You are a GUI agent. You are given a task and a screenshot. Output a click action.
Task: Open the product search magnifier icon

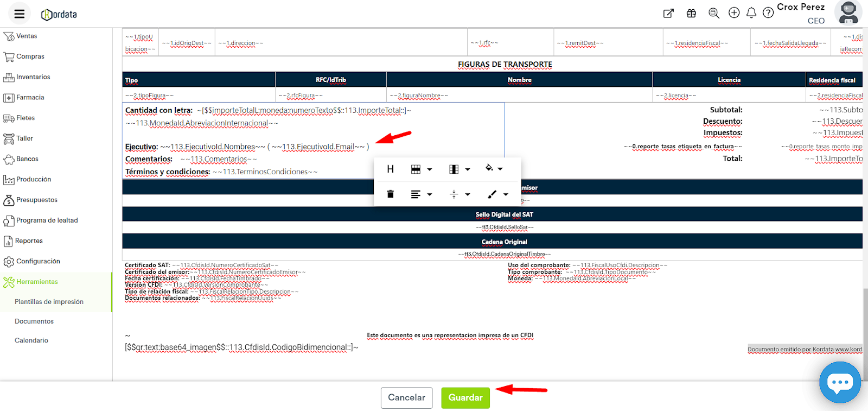(x=714, y=14)
